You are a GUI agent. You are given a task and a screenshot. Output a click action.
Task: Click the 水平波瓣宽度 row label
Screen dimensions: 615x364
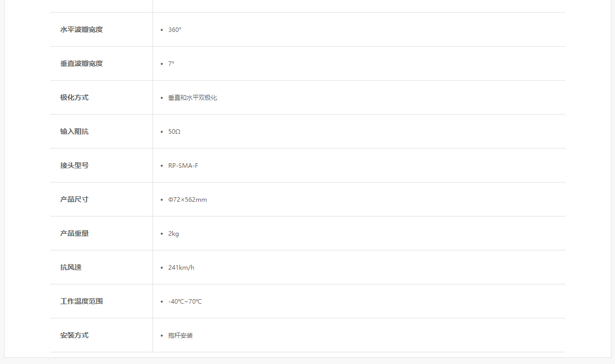pos(81,29)
